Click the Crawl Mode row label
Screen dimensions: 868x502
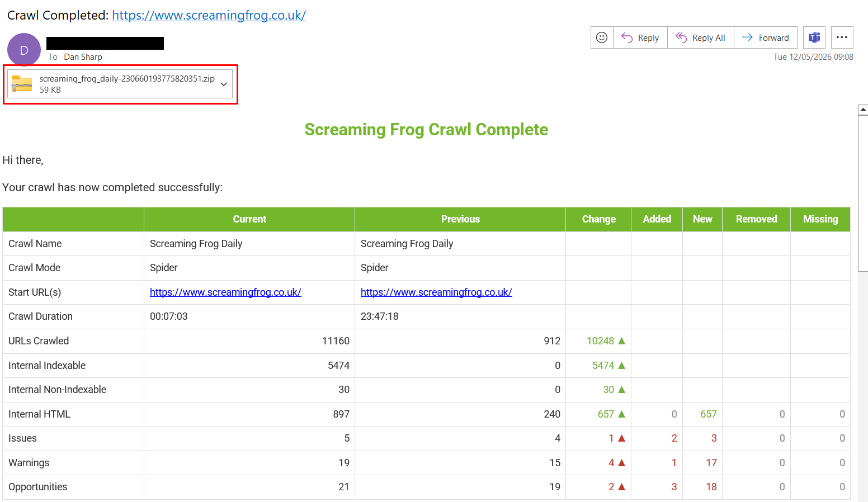click(x=34, y=268)
